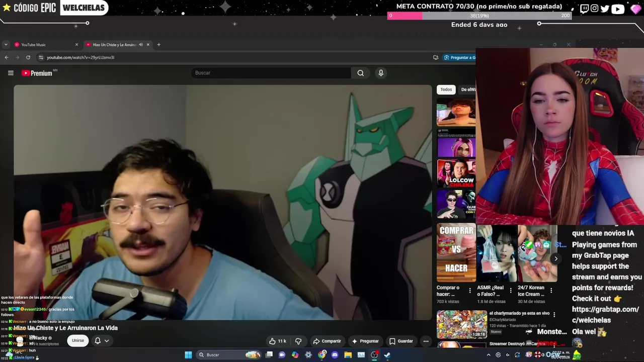Screen dimensions: 644x362
Task: Click Preguntar a Google Lens button
Action: [459, 57]
